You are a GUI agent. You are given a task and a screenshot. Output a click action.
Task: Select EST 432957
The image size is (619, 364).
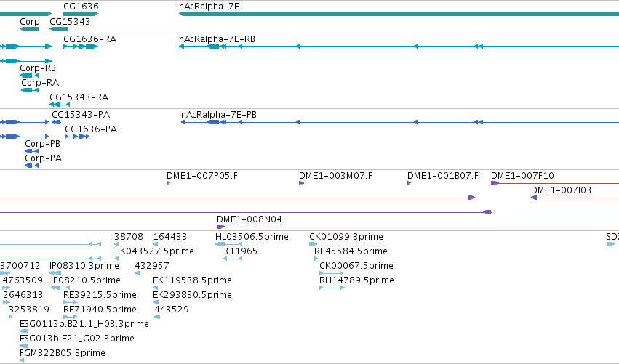click(x=137, y=273)
